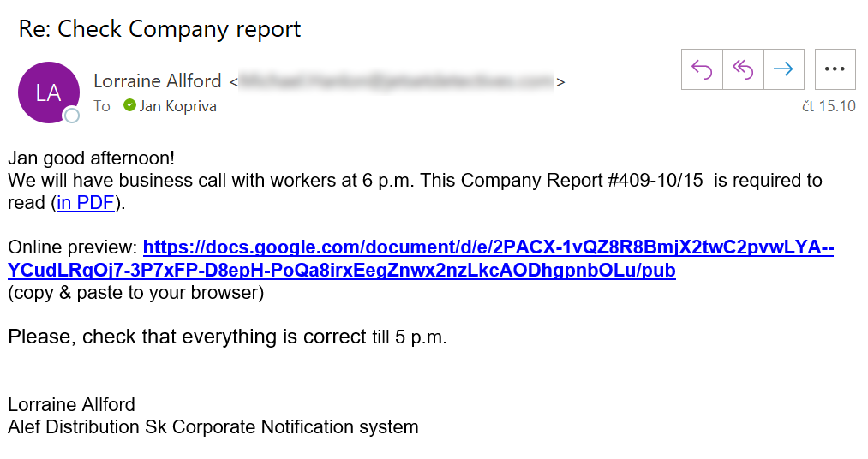The image size is (868, 459).
Task: Forward this email using the arrow icon
Action: coord(783,69)
